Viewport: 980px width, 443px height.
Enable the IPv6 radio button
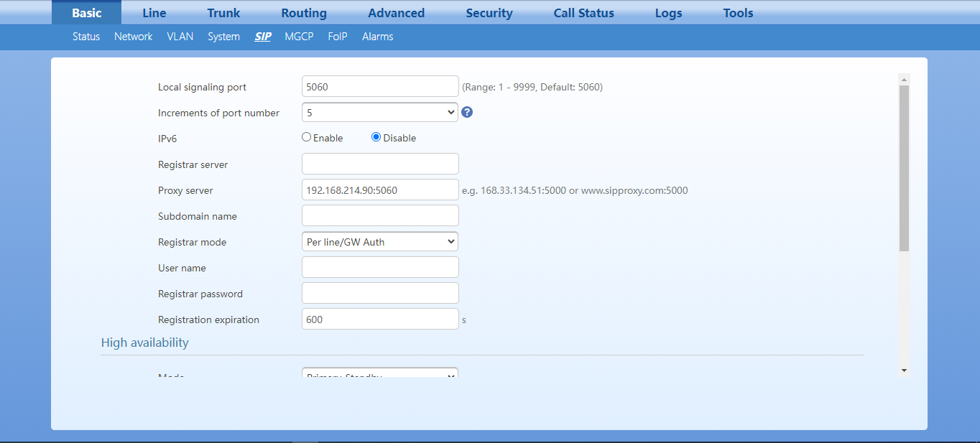pyautogui.click(x=307, y=137)
